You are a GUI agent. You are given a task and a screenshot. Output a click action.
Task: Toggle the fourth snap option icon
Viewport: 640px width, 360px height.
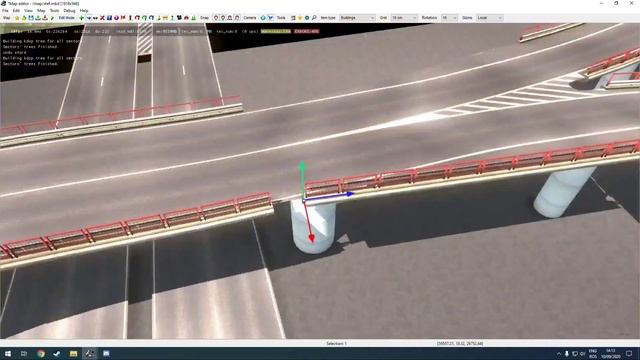tap(237, 18)
